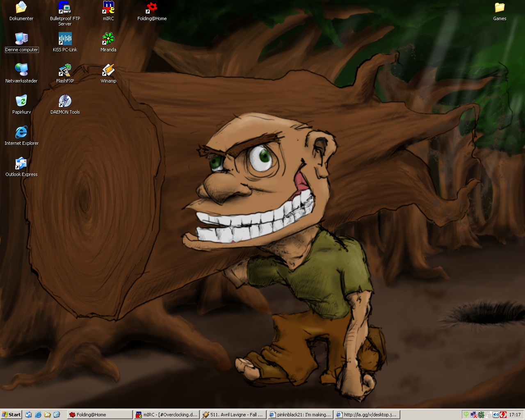
Task: Click the Start button
Action: point(11,415)
